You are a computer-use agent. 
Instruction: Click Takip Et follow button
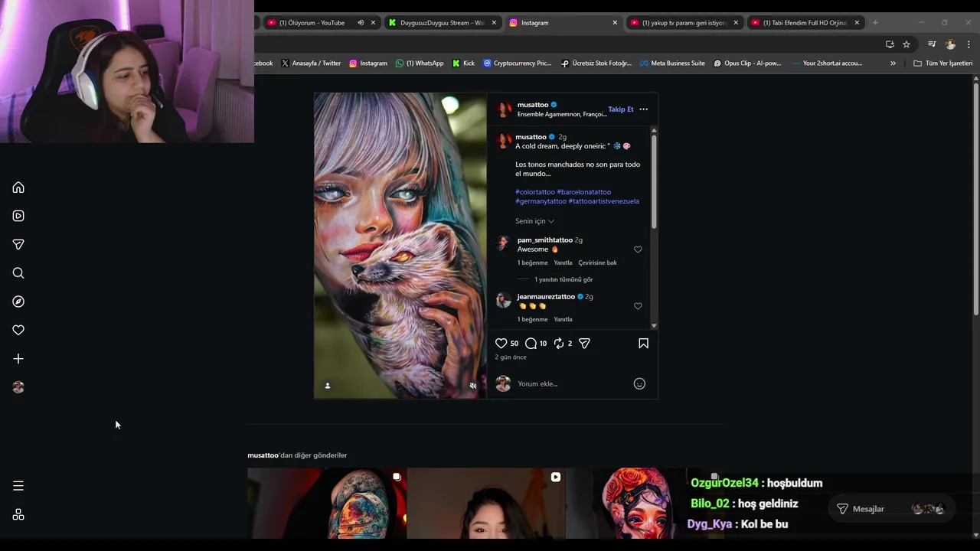point(621,109)
